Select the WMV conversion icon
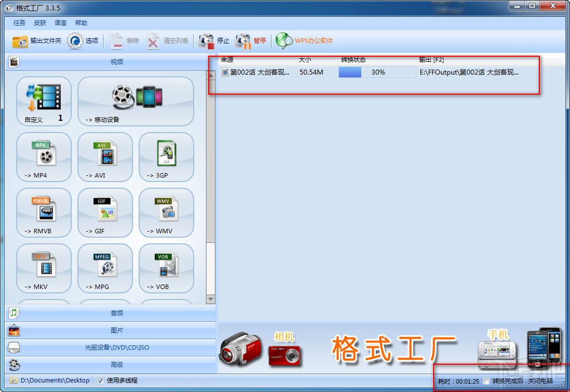The image size is (570, 392). point(166,213)
